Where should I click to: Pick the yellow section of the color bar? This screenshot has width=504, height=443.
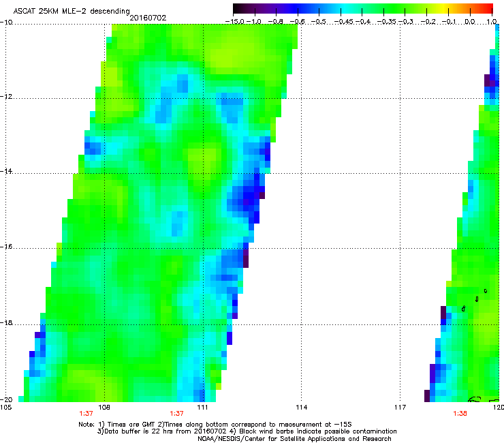pyautogui.click(x=443, y=8)
